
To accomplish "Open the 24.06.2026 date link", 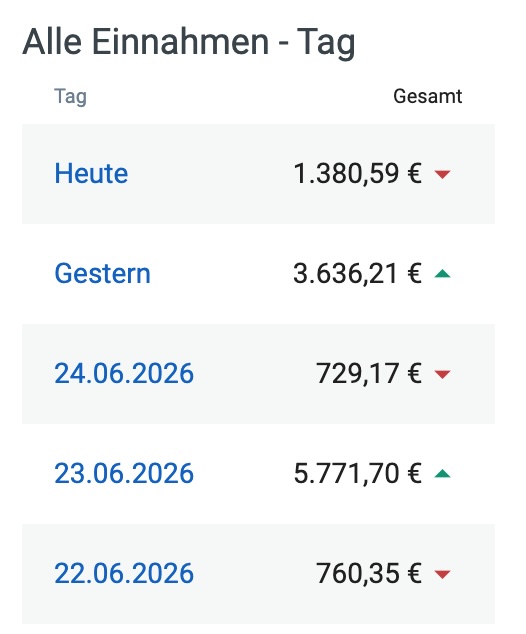I will (x=124, y=373).
